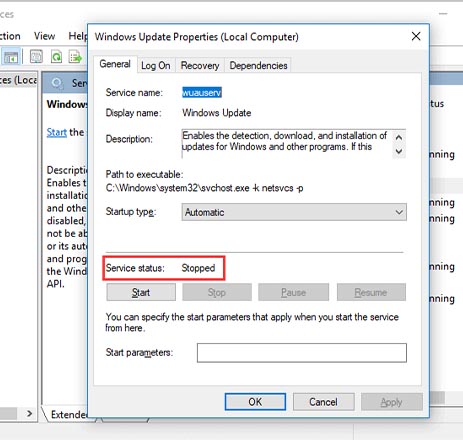Refresh the services list with the green arrow icon

pos(56,57)
